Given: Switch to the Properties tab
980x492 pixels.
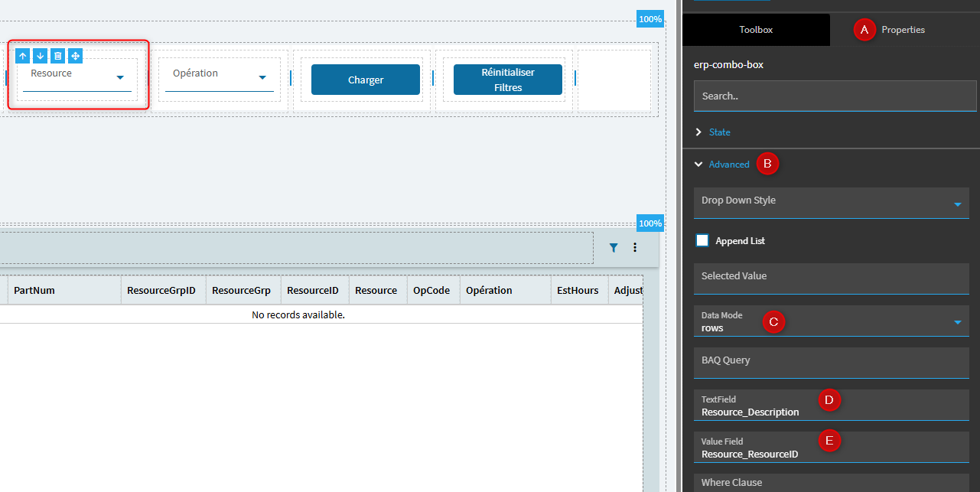Looking at the screenshot, I should coord(903,30).
